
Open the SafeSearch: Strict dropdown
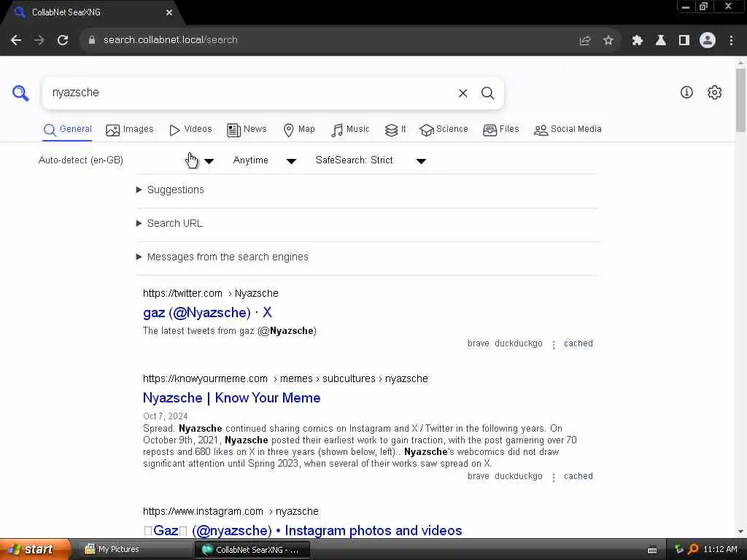tap(371, 160)
